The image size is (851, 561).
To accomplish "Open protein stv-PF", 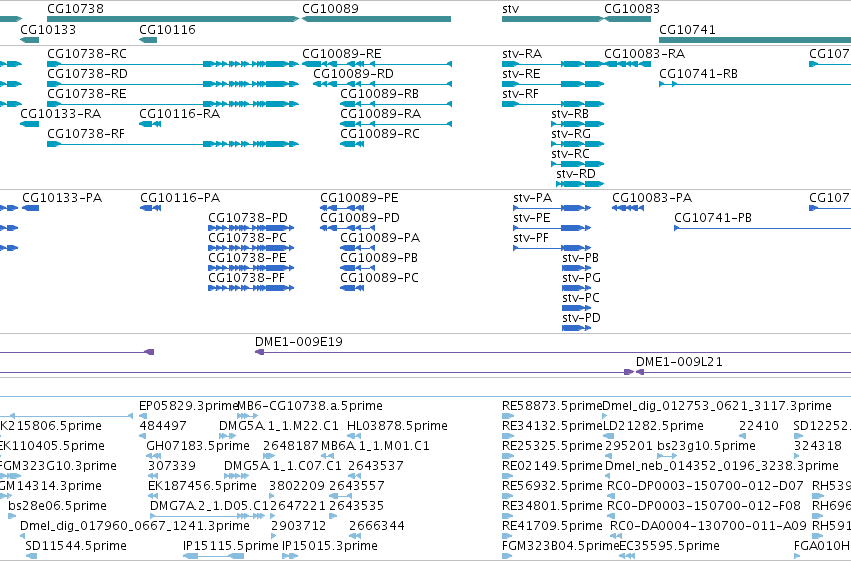I will coord(531,238).
